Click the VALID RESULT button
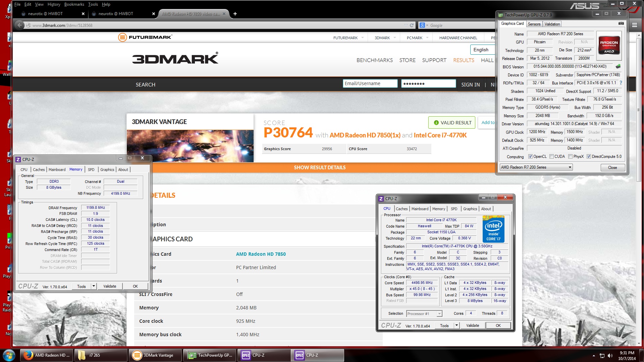Viewport: 644px width, 362px height. tap(452, 123)
